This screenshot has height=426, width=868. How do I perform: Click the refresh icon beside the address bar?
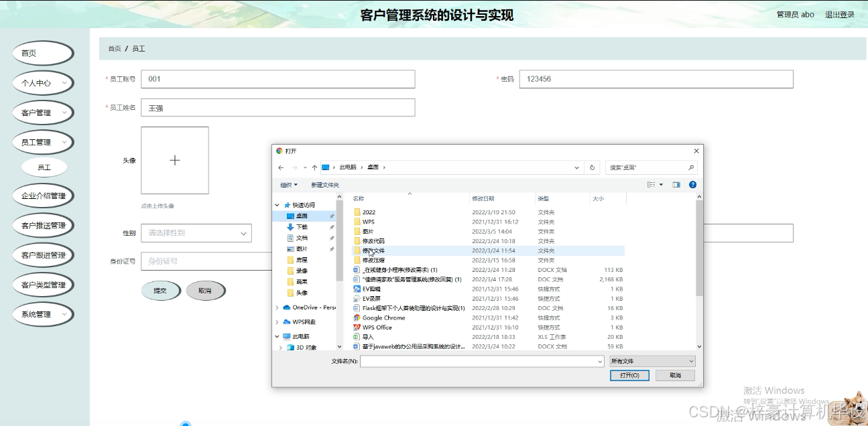[592, 167]
